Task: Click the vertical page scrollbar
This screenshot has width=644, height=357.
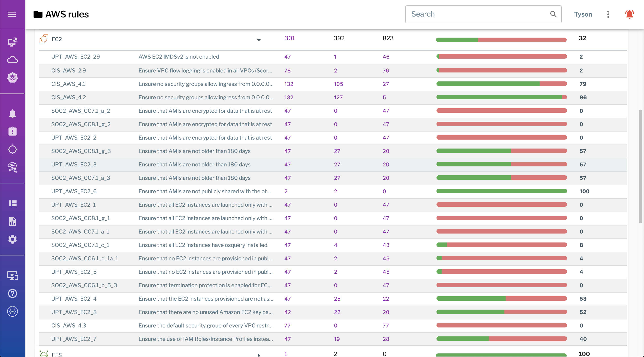Action: pos(640,166)
